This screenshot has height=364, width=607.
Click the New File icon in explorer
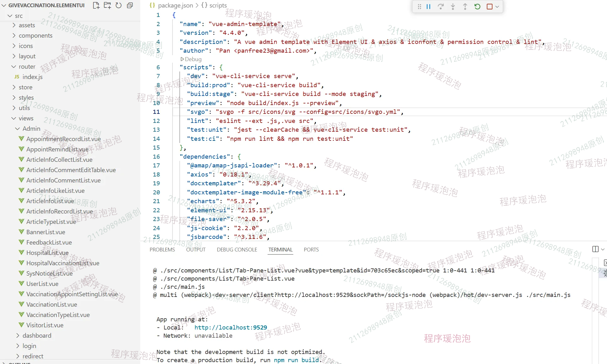coord(96,5)
